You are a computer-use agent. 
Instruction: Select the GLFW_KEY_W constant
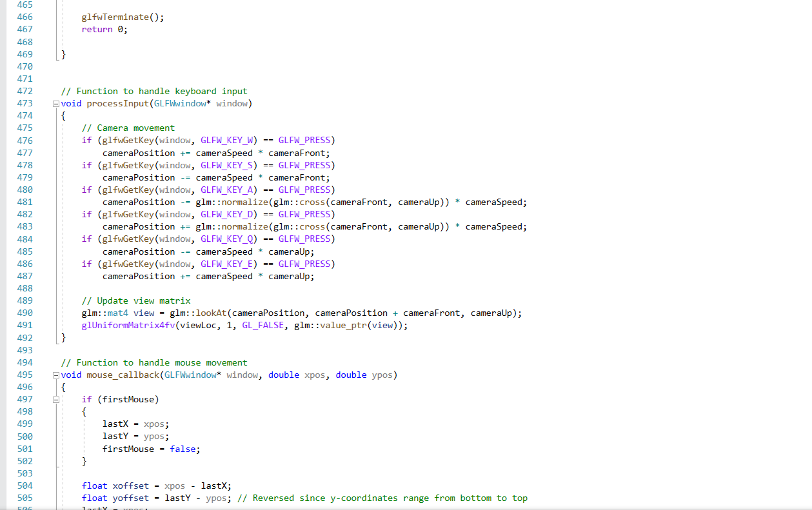[226, 140]
